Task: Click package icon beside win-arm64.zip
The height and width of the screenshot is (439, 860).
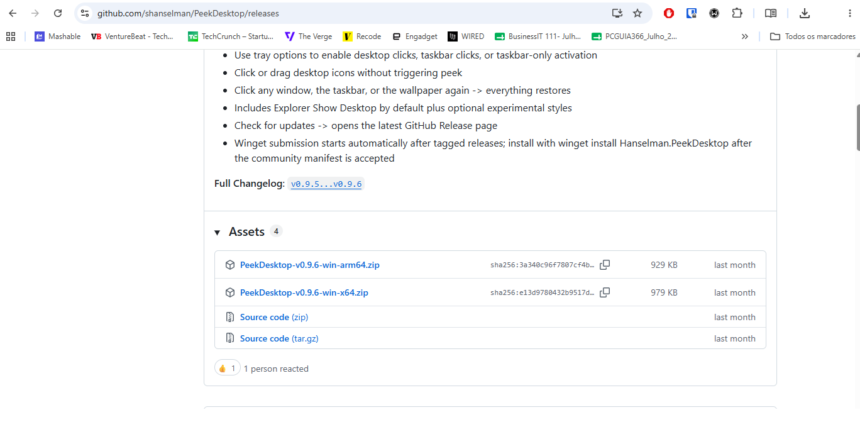Action: (x=230, y=265)
